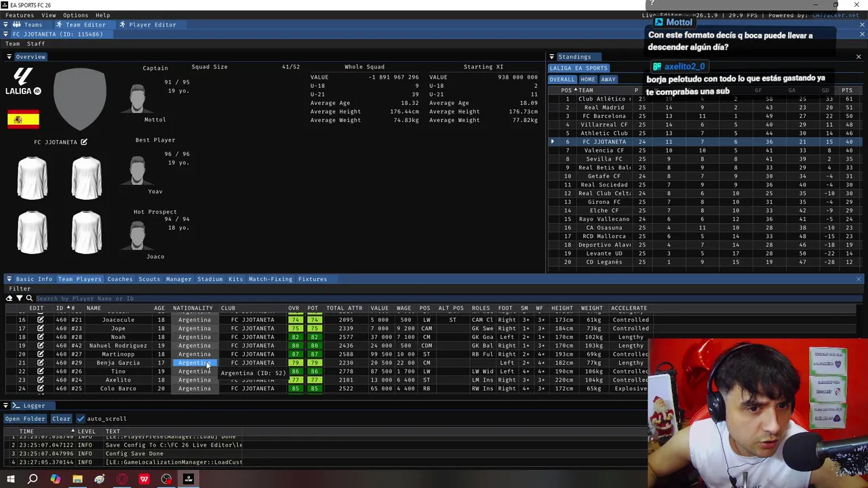Screen dimensions: 868x488
Task: Open Windows Start menu
Action: (10, 479)
